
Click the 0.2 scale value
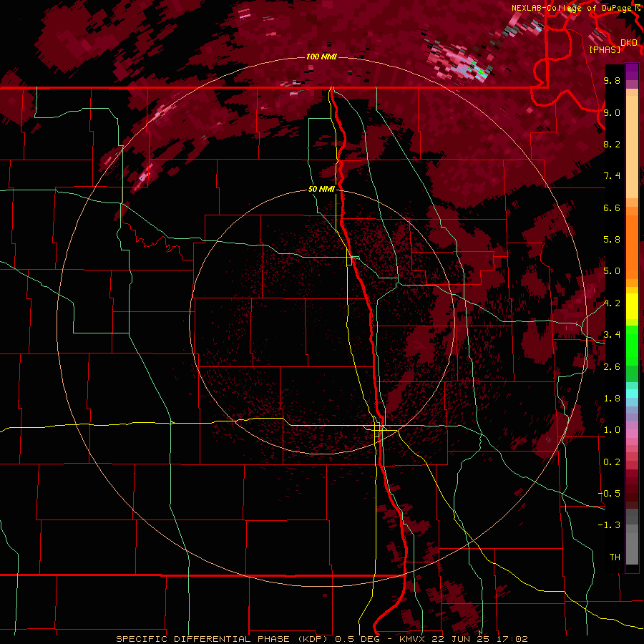pyautogui.click(x=612, y=462)
